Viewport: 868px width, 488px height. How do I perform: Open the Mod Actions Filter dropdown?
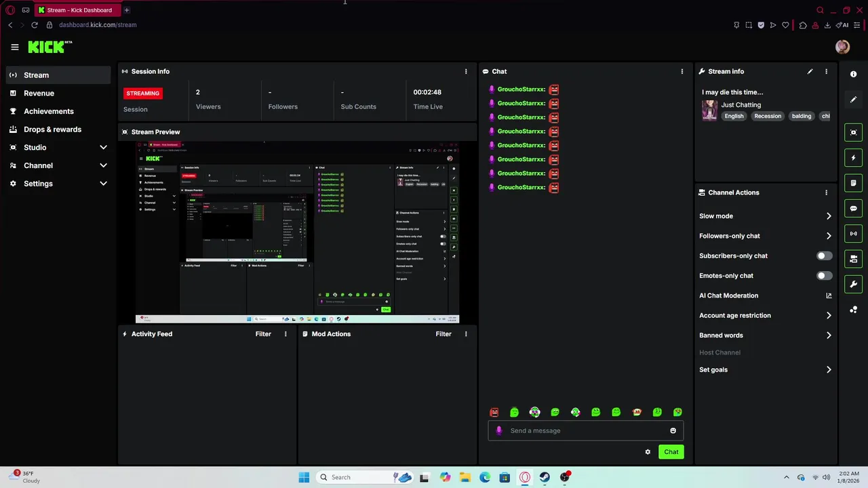[443, 334]
